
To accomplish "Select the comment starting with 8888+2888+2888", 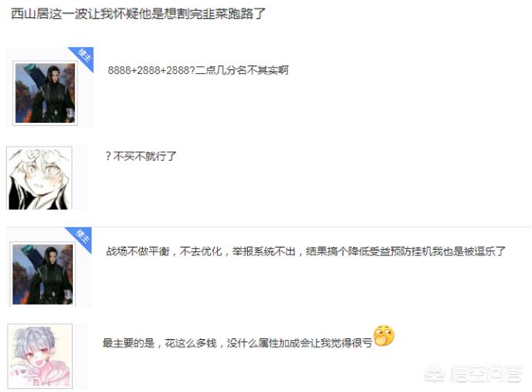I will tap(198, 71).
